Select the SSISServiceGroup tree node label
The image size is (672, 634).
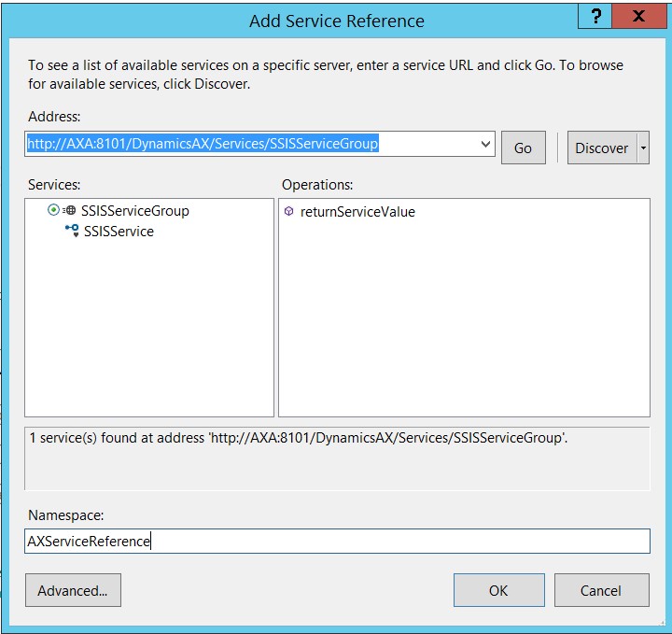tap(134, 211)
